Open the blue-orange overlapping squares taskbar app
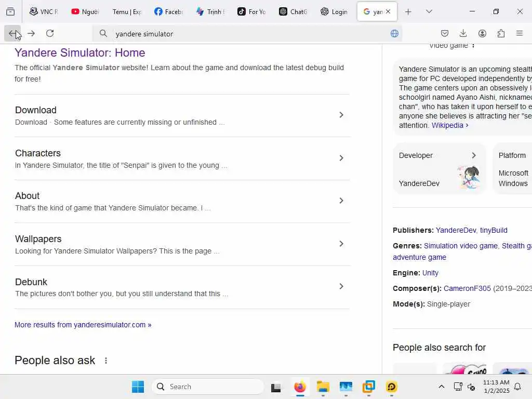Screen dimensions: 532x399 click(369, 387)
